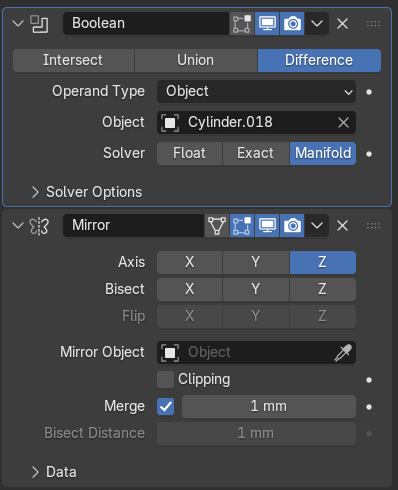The width and height of the screenshot is (398, 490).
Task: Toggle Boolean modifier viewport display
Action: click(x=267, y=24)
